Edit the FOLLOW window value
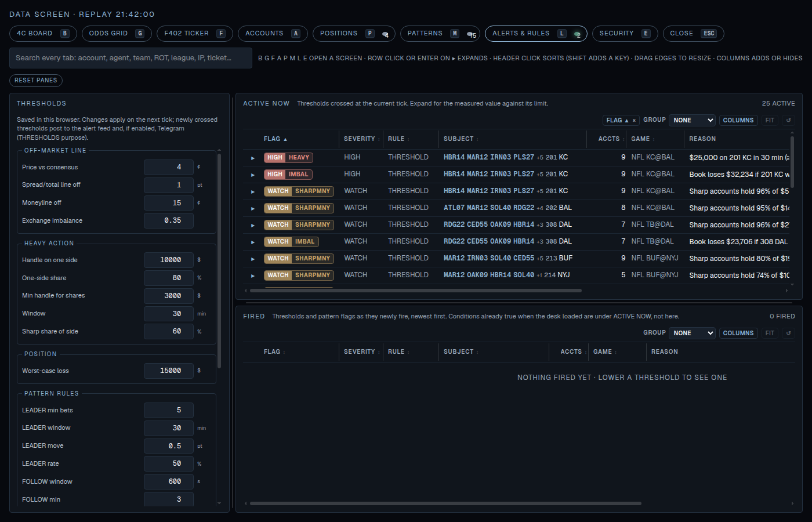 (x=168, y=481)
